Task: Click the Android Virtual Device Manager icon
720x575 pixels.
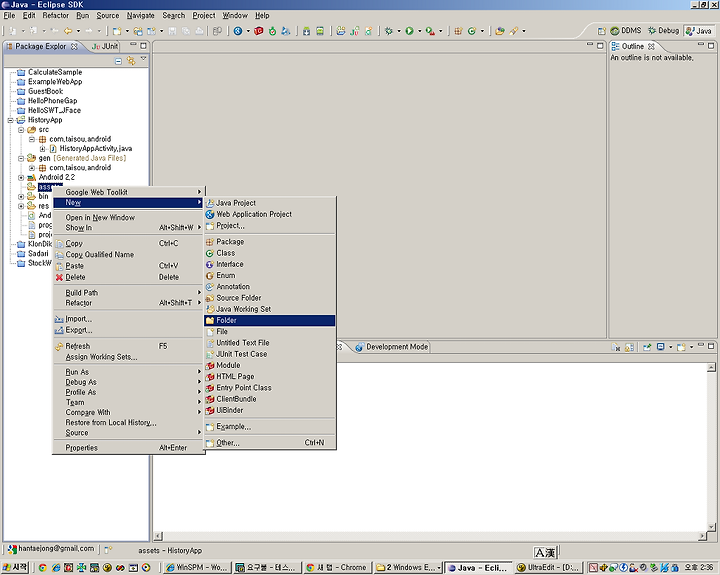Action: pos(320,31)
